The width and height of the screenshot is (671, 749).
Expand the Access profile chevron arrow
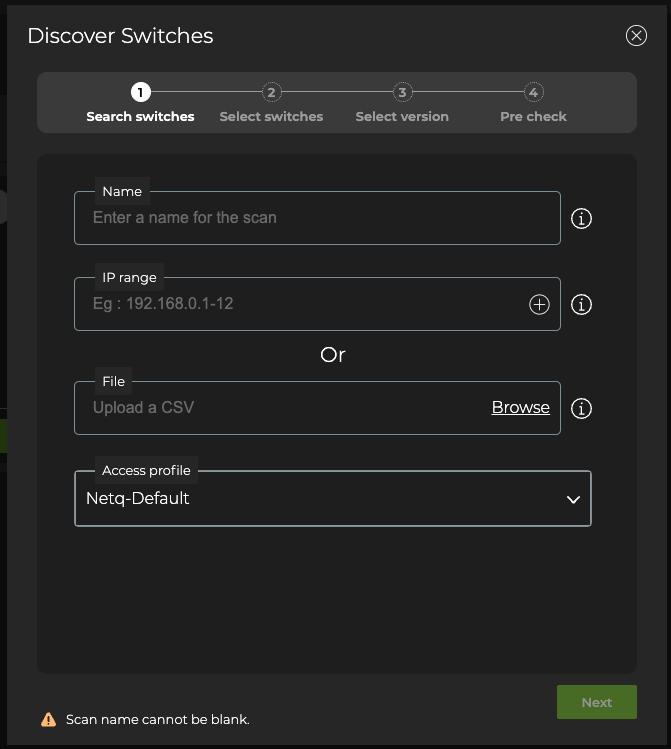pyautogui.click(x=573, y=499)
